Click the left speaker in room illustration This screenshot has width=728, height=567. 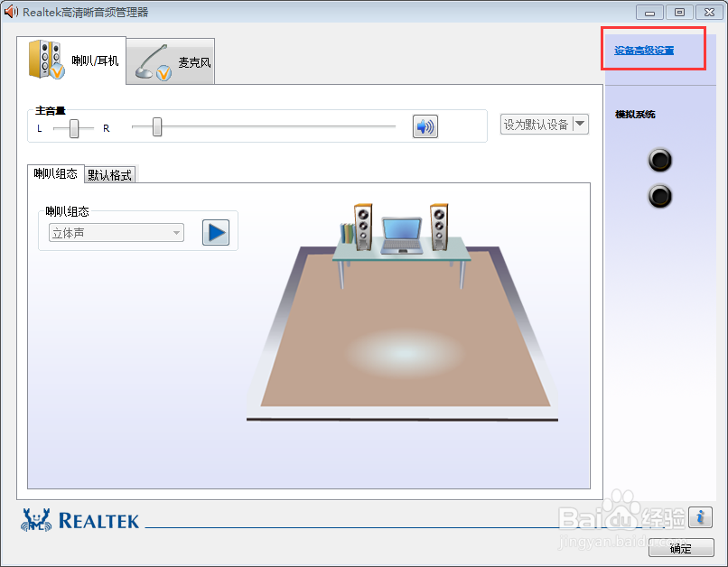363,227
